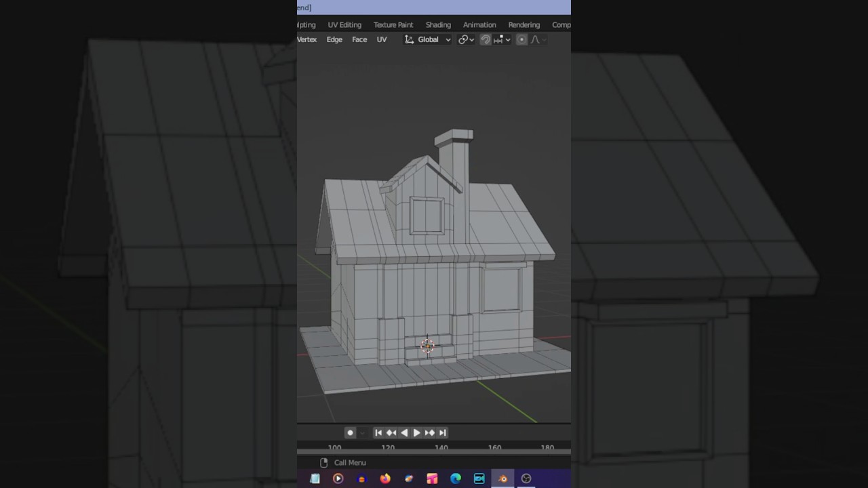The width and height of the screenshot is (868, 488).
Task: Open Notepad from the taskbar
Action: 315,479
